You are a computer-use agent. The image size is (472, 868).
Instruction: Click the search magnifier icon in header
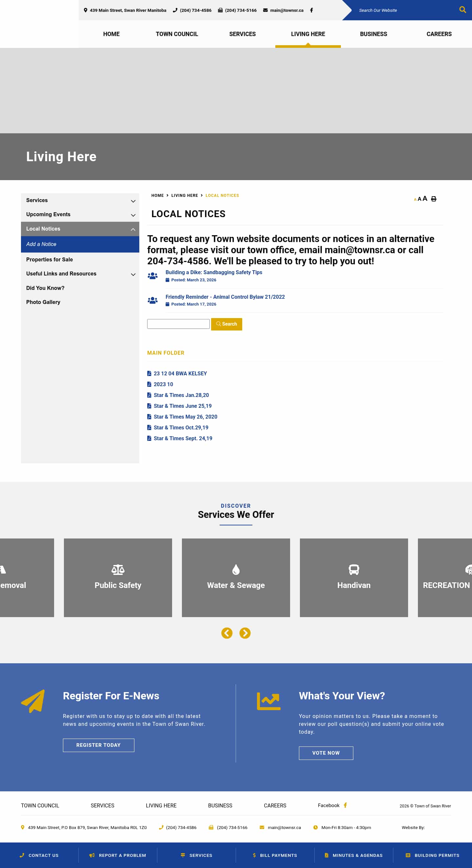tap(462, 10)
